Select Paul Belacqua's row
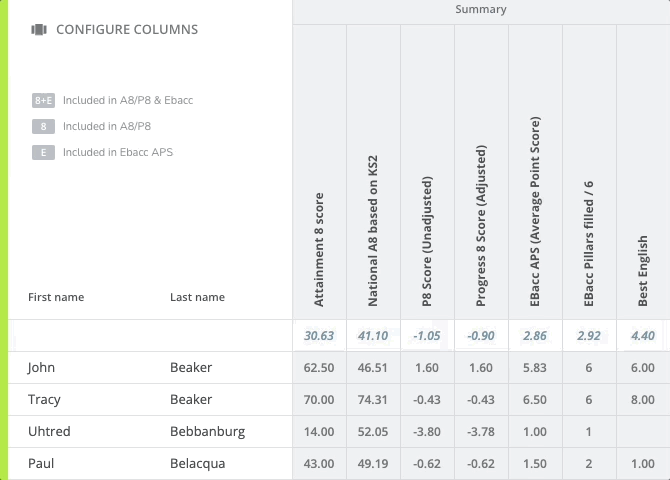 [x=41, y=464]
